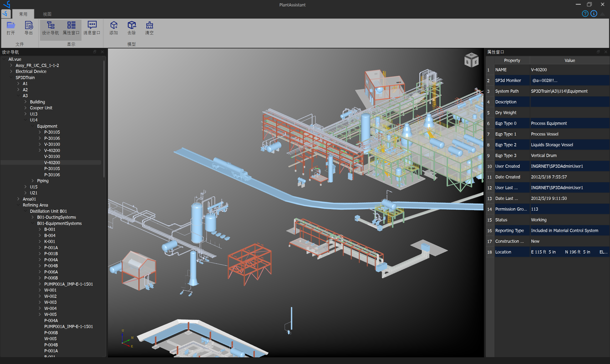Open the help question mark icon
610x364 pixels.
click(585, 14)
